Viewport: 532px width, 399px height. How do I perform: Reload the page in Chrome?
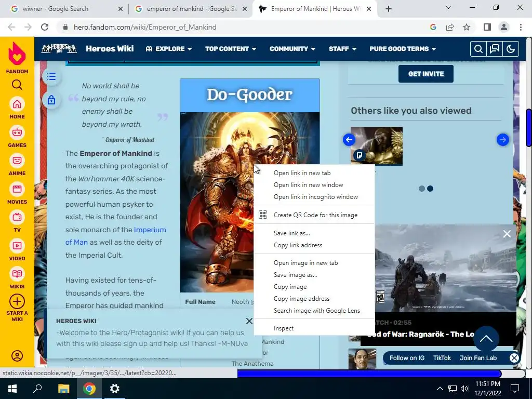(x=45, y=27)
